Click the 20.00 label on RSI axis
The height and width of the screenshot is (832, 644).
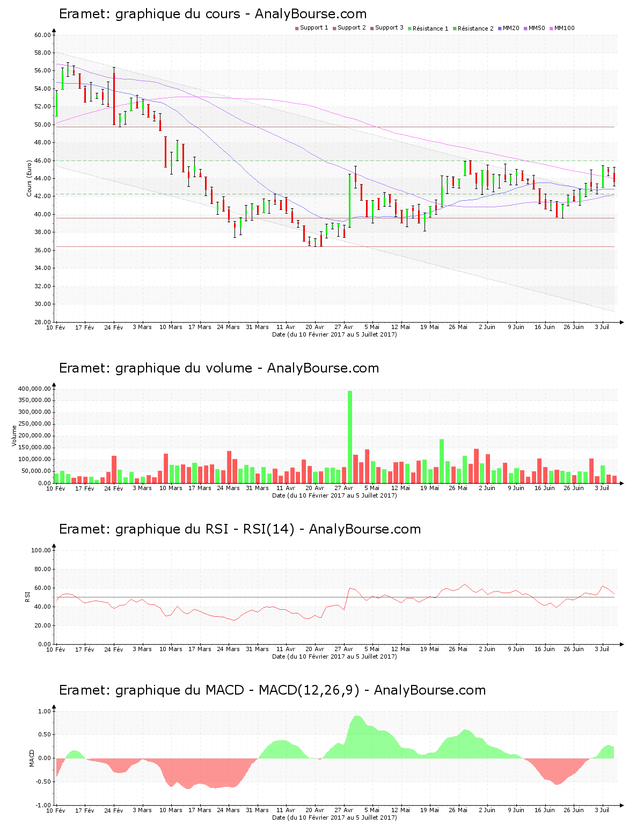pos(42,625)
